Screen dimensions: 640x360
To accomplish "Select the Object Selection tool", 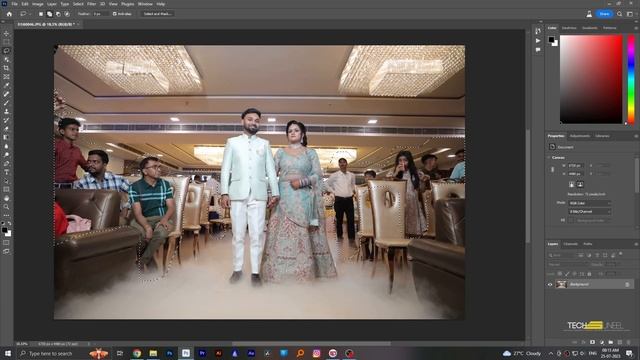I will pos(6,60).
